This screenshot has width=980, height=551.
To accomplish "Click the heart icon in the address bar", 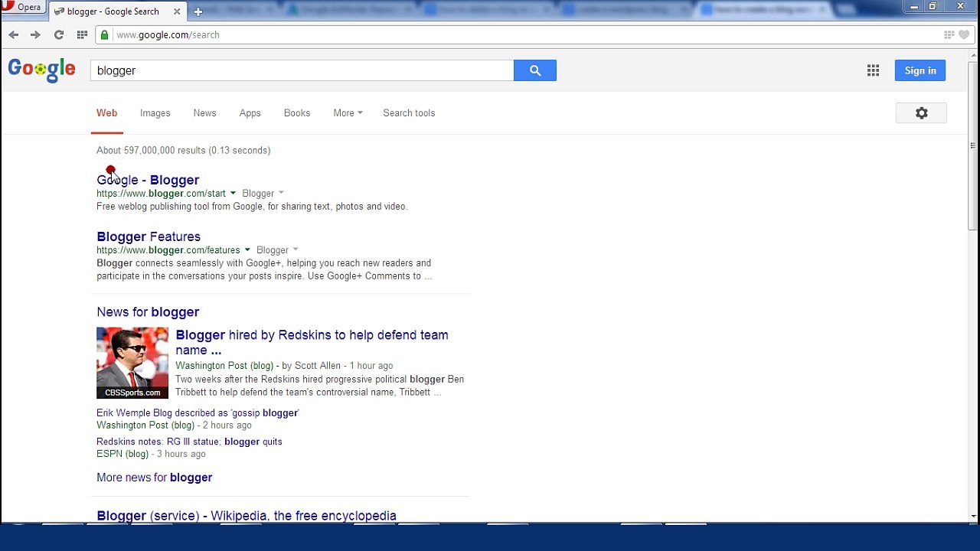I will click(964, 34).
